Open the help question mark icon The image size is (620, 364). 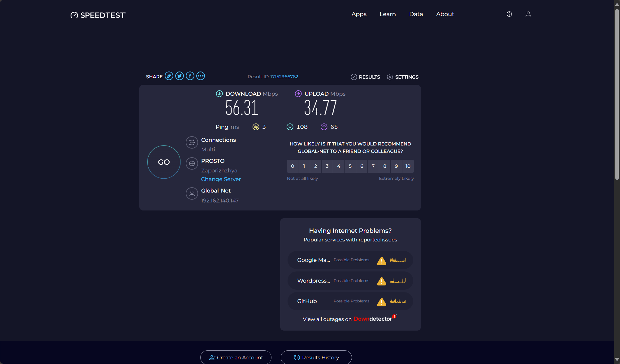(x=509, y=14)
